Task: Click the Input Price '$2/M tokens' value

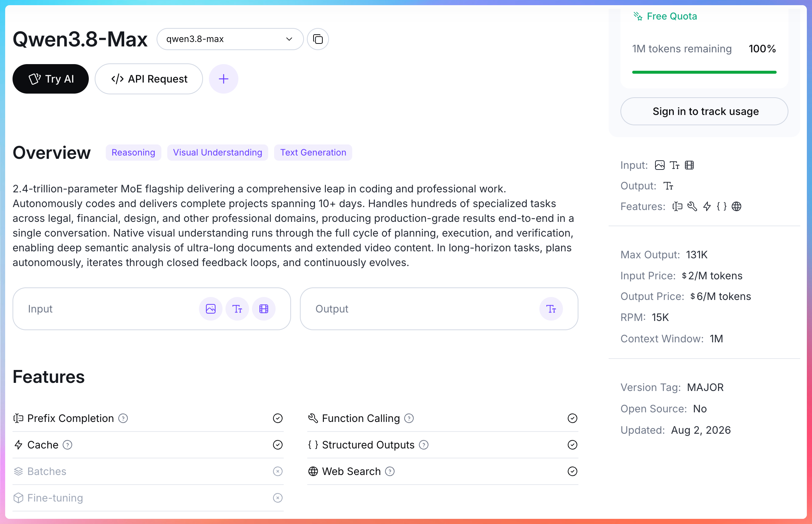Action: [x=712, y=276]
